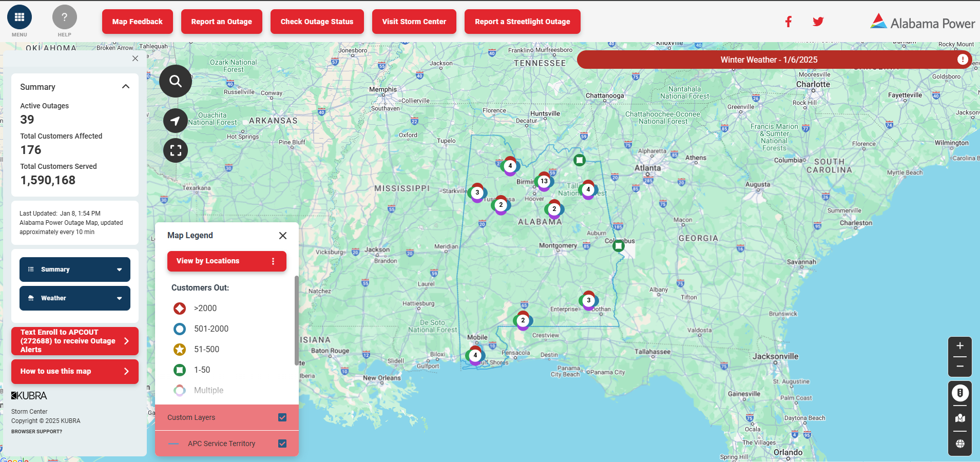The image size is (980, 462).
Task: Click Total Customers Served value 1,590,168
Action: tap(48, 180)
